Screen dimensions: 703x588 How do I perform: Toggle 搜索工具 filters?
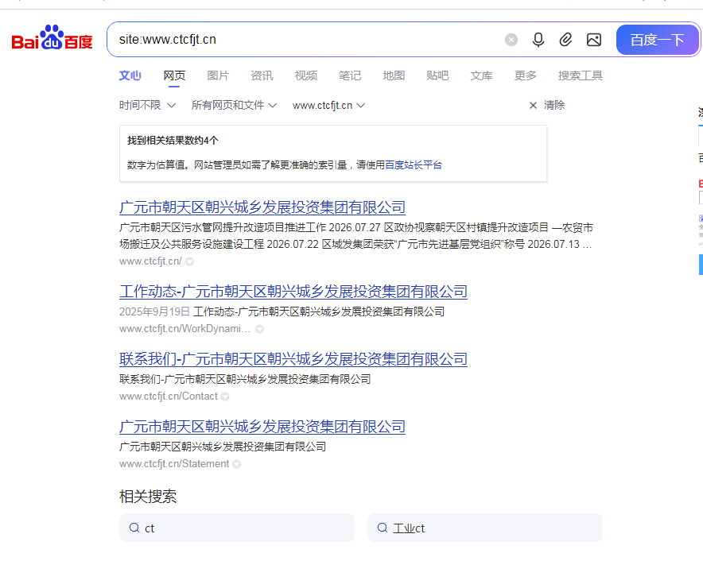[x=581, y=75]
